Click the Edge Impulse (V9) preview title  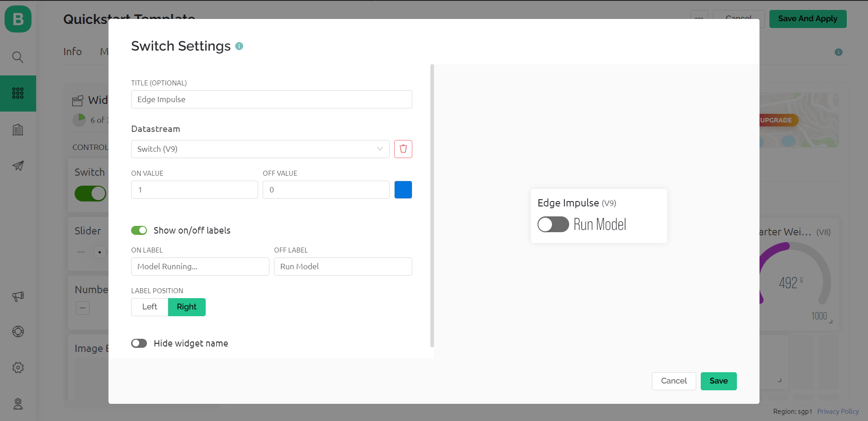(x=577, y=203)
